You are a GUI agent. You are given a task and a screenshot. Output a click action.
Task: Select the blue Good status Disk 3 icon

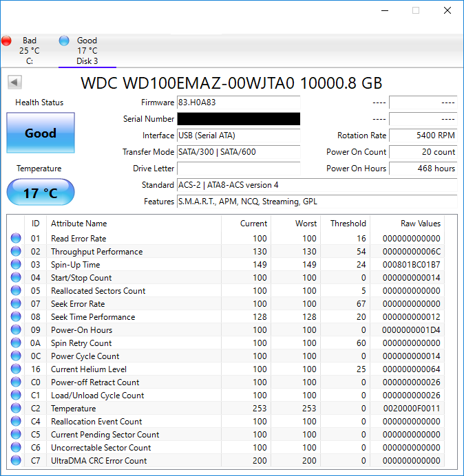64,41
